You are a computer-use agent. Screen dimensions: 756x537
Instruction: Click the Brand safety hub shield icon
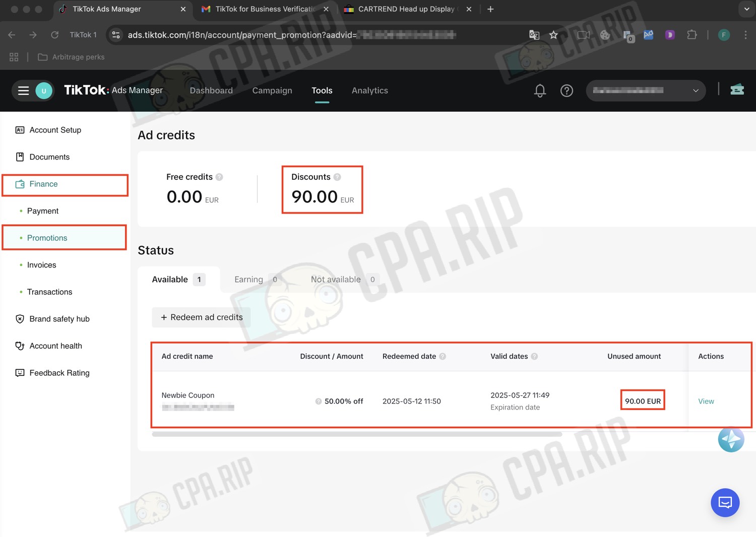20,319
